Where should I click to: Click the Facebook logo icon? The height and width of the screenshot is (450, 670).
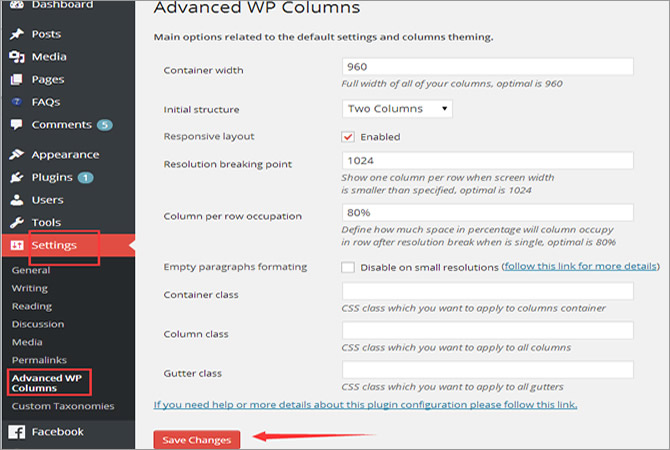[x=17, y=432]
